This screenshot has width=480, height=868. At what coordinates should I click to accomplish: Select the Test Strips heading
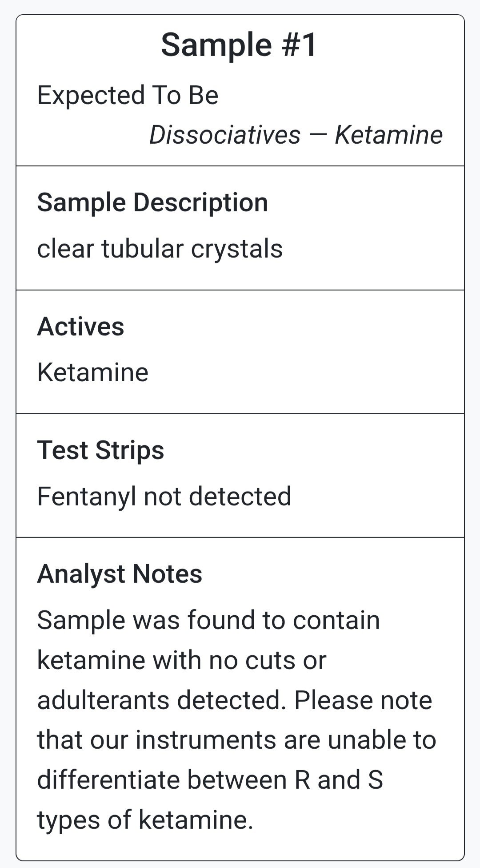coord(100,450)
